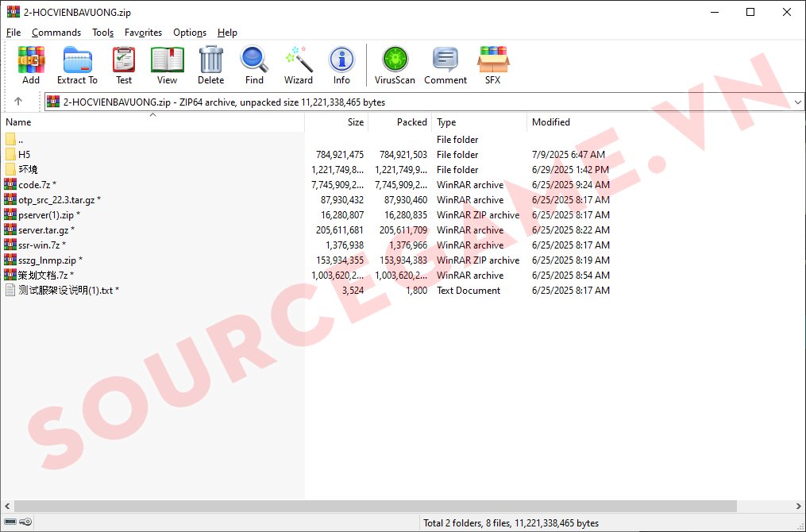Screen dimensions: 806x532
Task: Show archive Info
Action: pyautogui.click(x=341, y=64)
